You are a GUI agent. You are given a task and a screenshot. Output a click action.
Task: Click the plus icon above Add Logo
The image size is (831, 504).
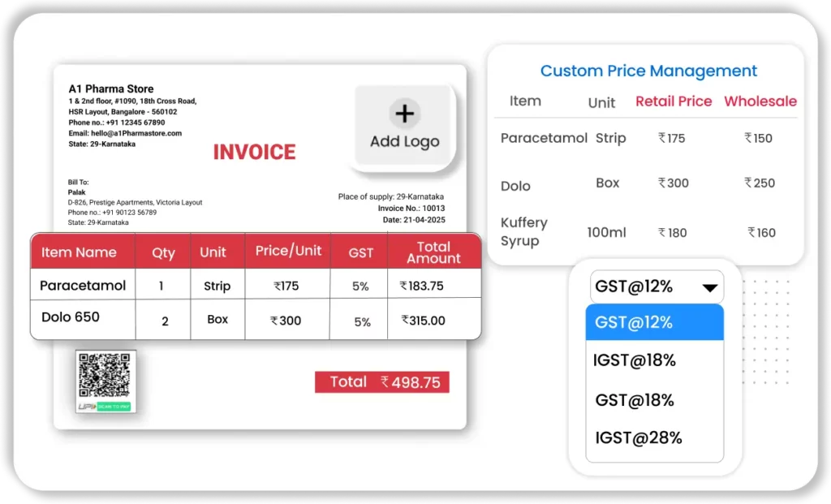coord(404,113)
